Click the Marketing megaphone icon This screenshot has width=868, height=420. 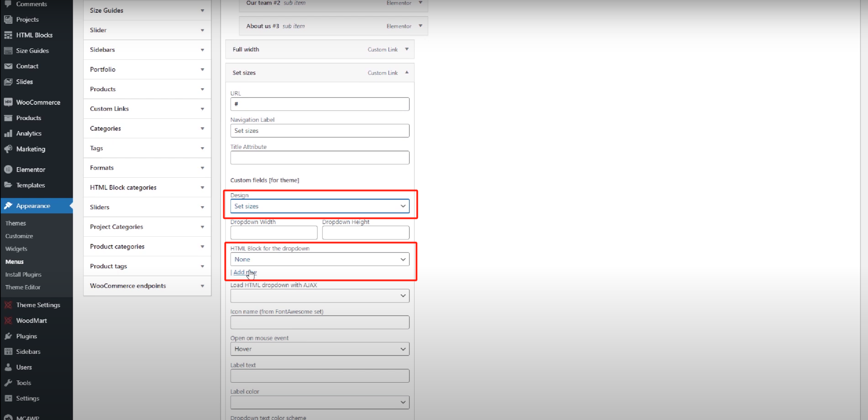[8, 149]
